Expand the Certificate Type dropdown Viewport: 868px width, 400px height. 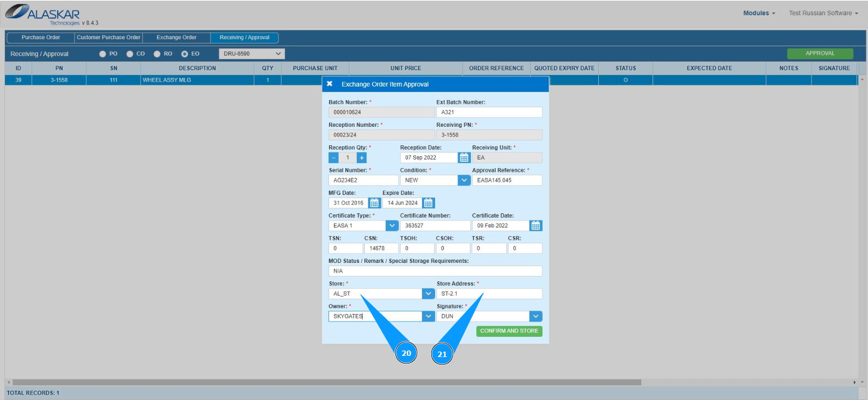pos(392,225)
